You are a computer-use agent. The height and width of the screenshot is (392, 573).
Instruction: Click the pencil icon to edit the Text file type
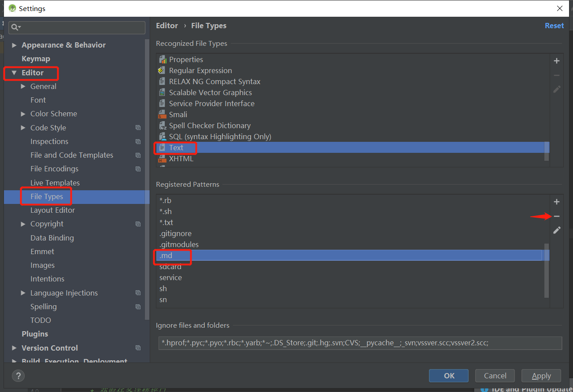(556, 89)
